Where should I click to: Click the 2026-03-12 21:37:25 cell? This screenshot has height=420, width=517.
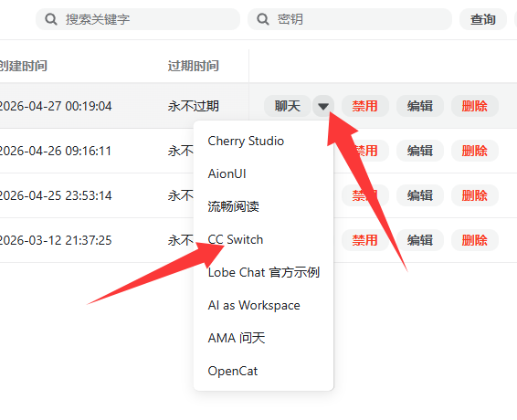pyautogui.click(x=56, y=240)
